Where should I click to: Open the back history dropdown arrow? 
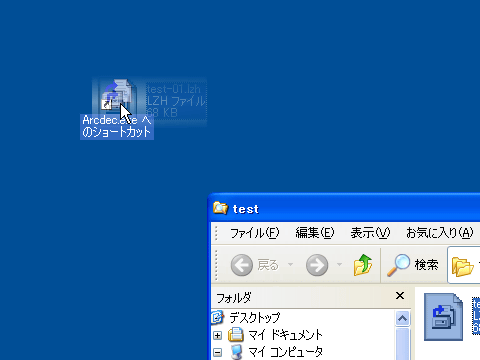pos(290,265)
